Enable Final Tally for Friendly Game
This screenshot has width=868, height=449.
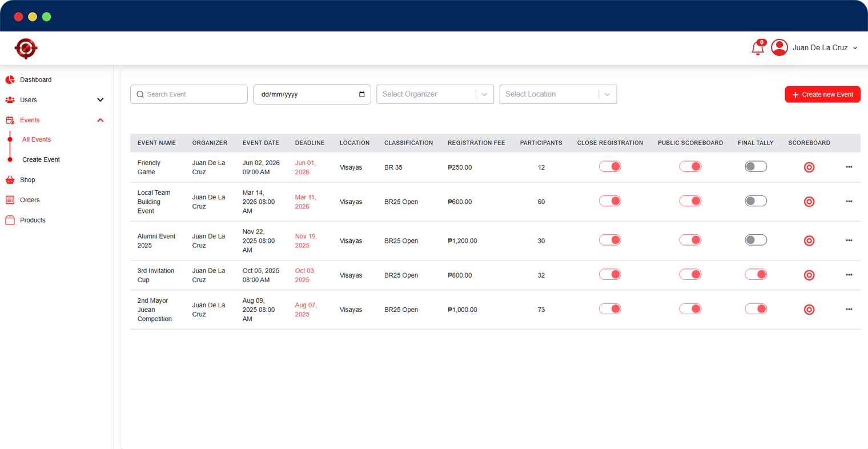756,167
